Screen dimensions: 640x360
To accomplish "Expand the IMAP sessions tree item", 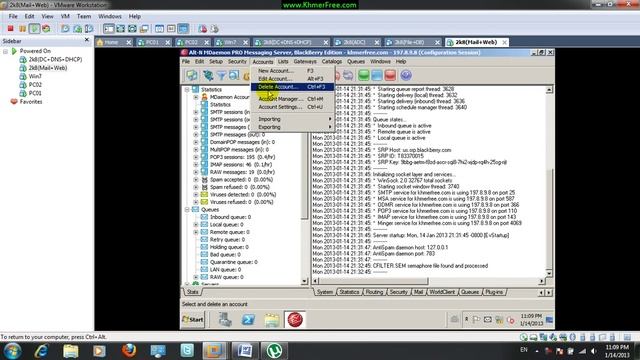I will click(x=196, y=164).
